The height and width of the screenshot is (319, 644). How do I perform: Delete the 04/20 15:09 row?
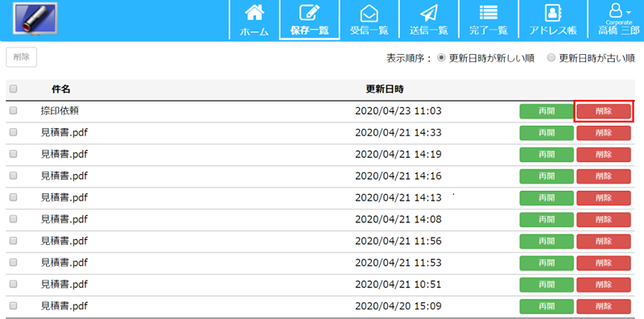(603, 307)
